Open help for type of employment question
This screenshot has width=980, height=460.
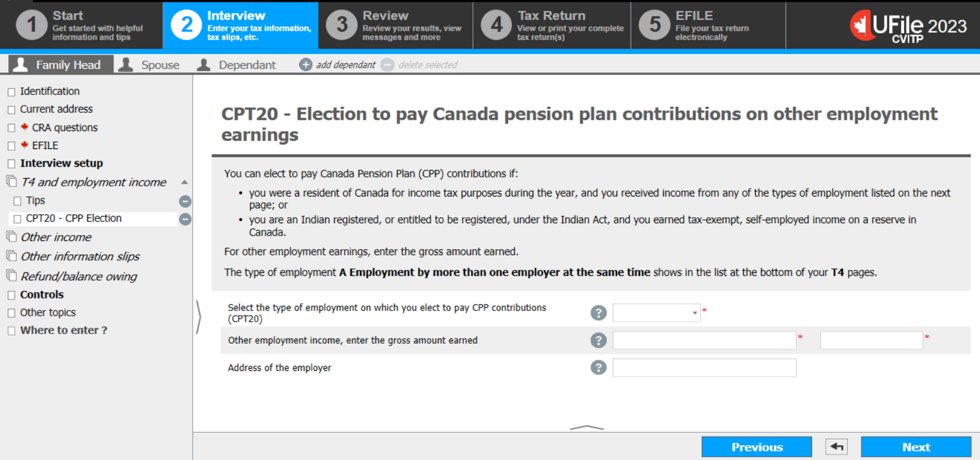point(599,313)
